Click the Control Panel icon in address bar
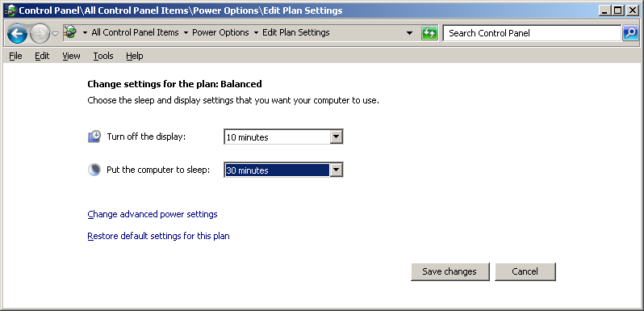 click(x=71, y=32)
